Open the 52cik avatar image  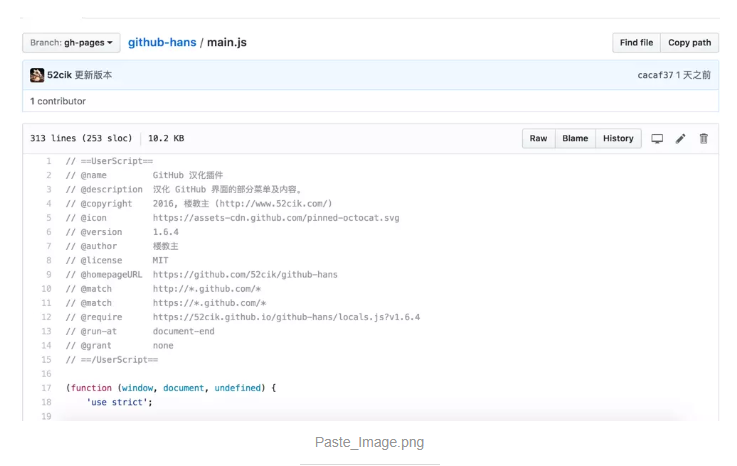(x=37, y=75)
